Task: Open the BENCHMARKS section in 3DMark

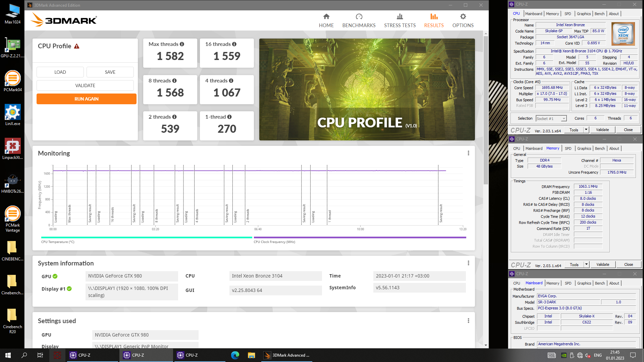Action: click(359, 20)
